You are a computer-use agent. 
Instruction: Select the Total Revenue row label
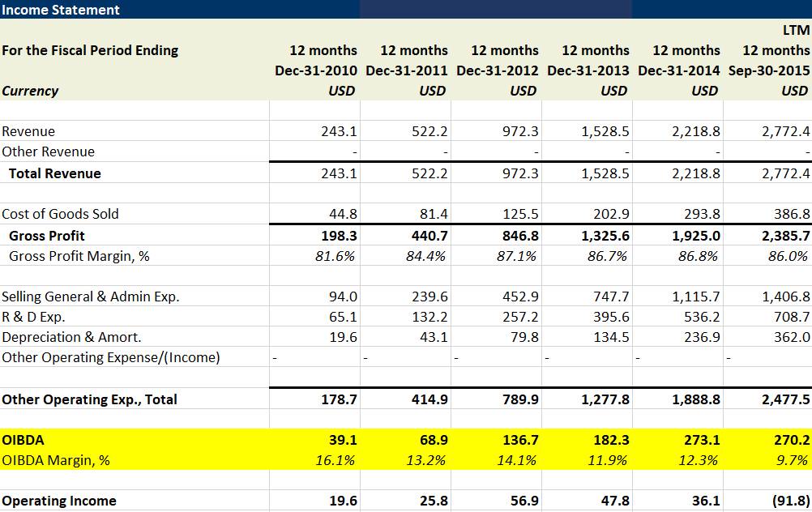tap(55, 173)
